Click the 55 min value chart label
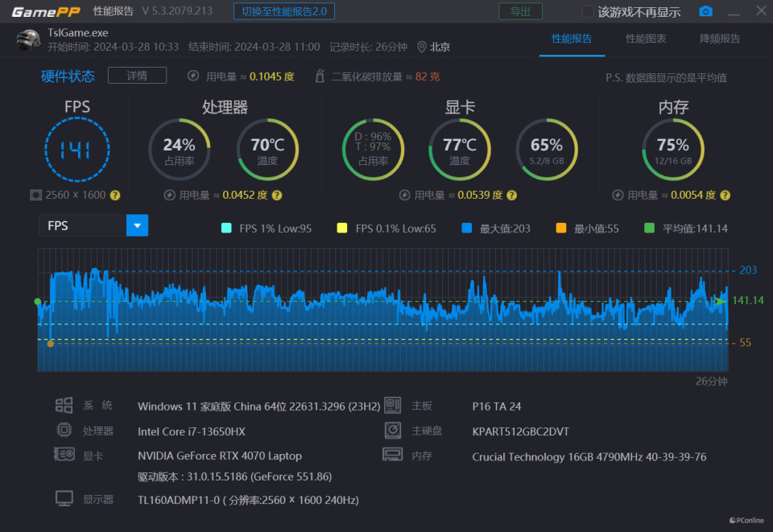773x532 pixels. [x=745, y=342]
